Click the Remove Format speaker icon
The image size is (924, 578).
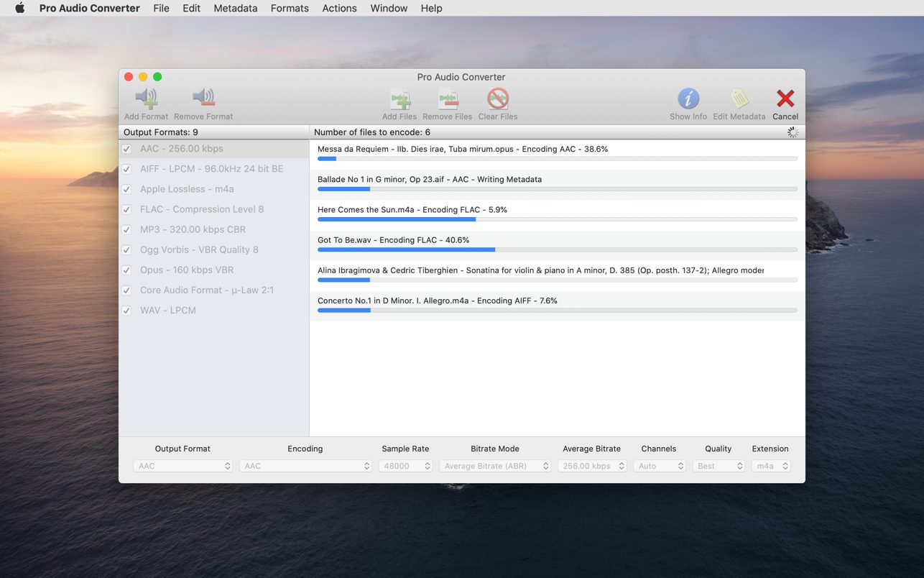pyautogui.click(x=203, y=98)
